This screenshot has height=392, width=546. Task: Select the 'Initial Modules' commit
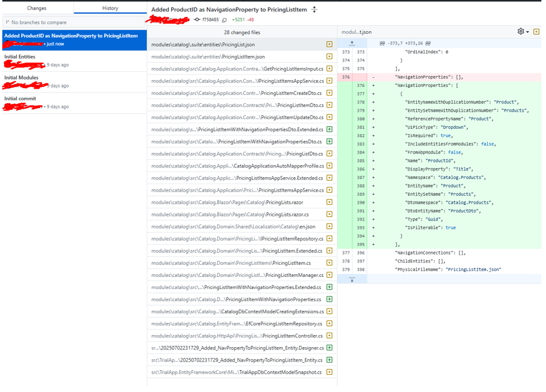73,81
